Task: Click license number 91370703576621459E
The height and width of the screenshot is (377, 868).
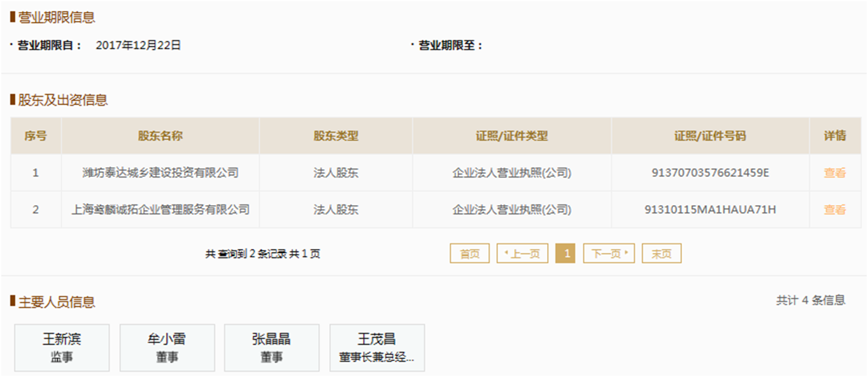Action: [709, 173]
